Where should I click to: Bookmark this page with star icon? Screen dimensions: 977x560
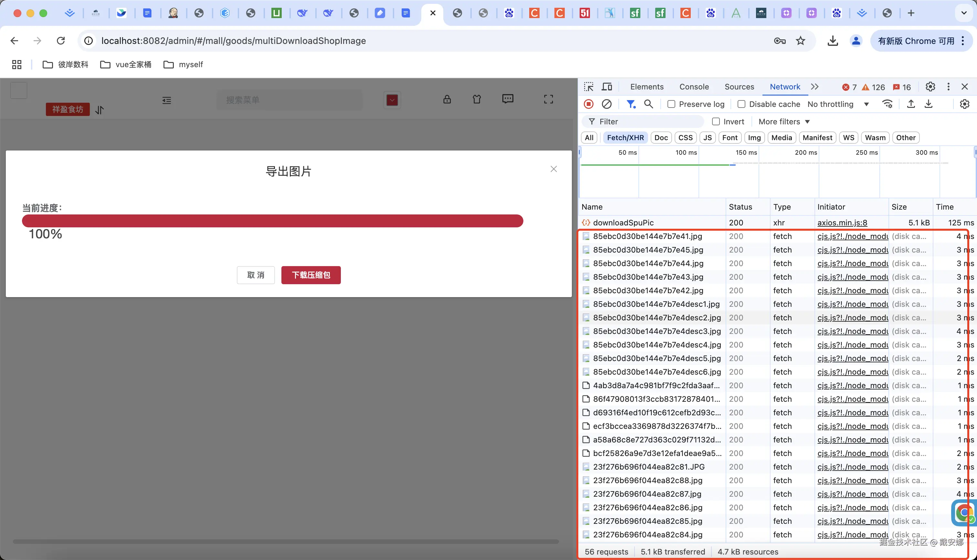click(x=801, y=41)
